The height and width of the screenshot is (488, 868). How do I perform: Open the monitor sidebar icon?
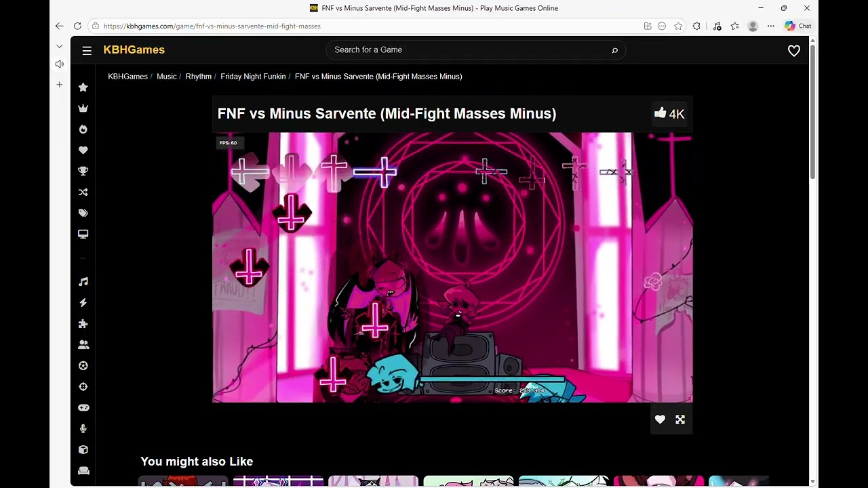click(x=83, y=234)
